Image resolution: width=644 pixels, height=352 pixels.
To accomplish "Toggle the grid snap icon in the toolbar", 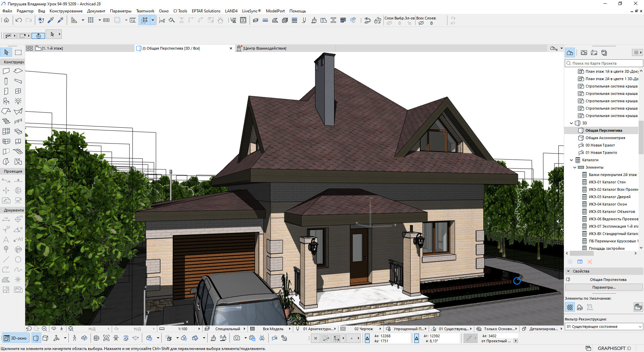I will tap(91, 20).
